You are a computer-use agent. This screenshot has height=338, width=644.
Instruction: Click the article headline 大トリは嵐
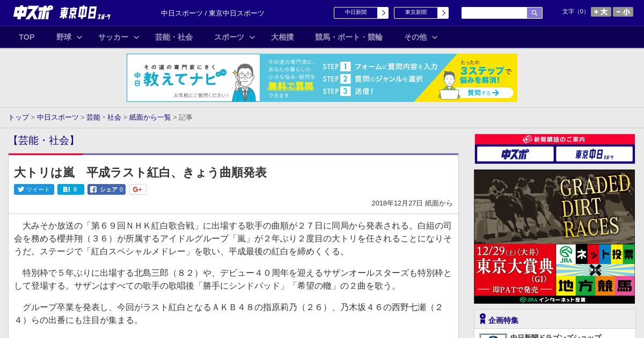[x=140, y=172]
